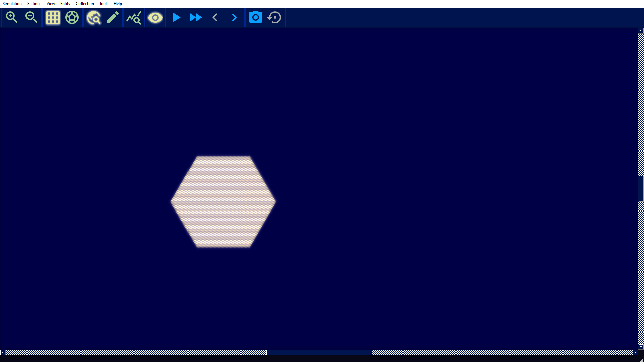Toggle the eye visibility mode

155,17
